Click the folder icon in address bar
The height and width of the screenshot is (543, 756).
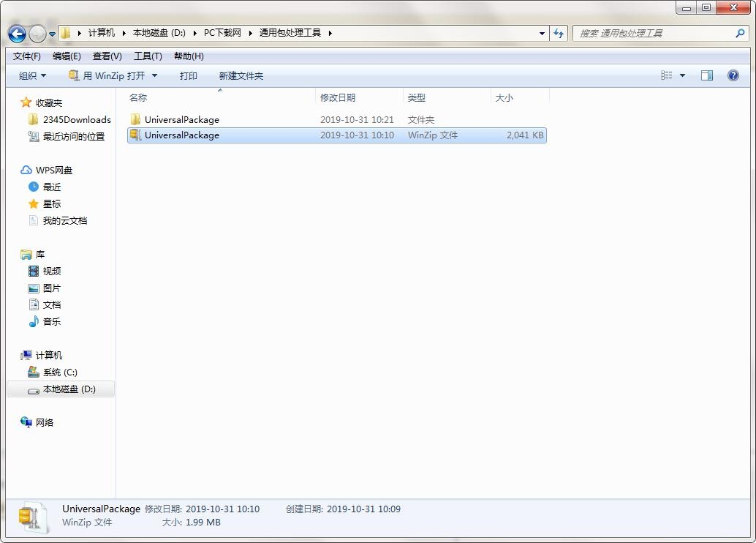pyautogui.click(x=66, y=33)
